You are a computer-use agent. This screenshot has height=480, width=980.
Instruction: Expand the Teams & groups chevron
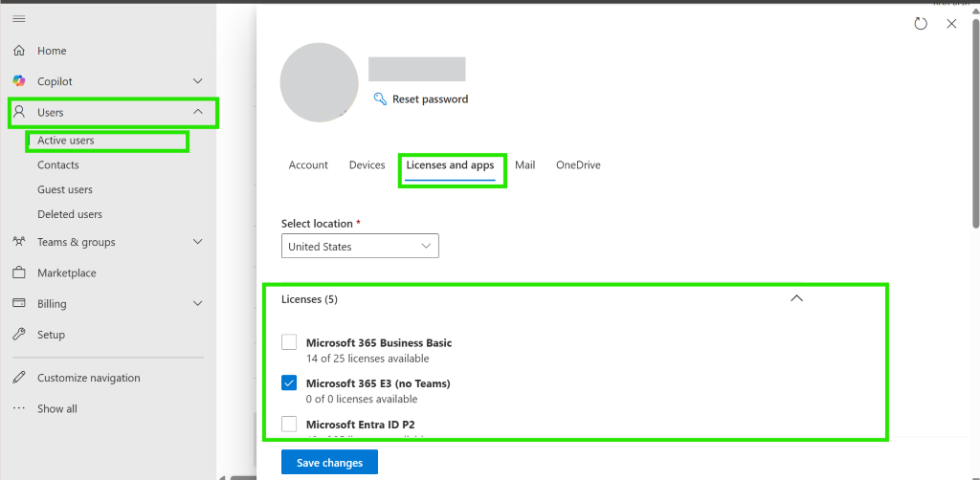pyautogui.click(x=198, y=242)
